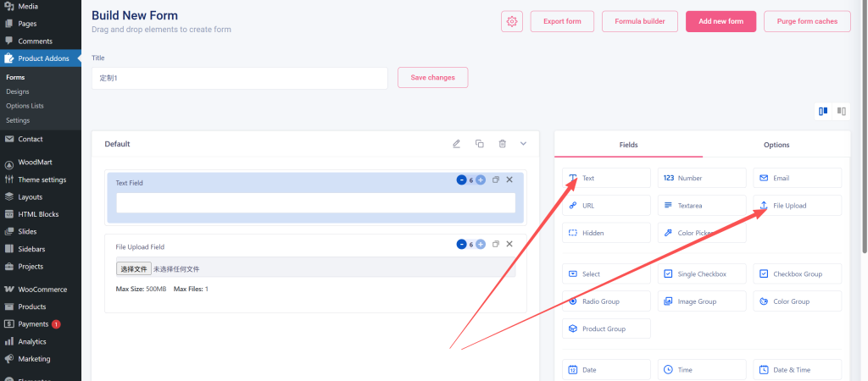This screenshot has width=868, height=381.
Task: Remove the Text Field with X icon
Action: click(x=509, y=179)
